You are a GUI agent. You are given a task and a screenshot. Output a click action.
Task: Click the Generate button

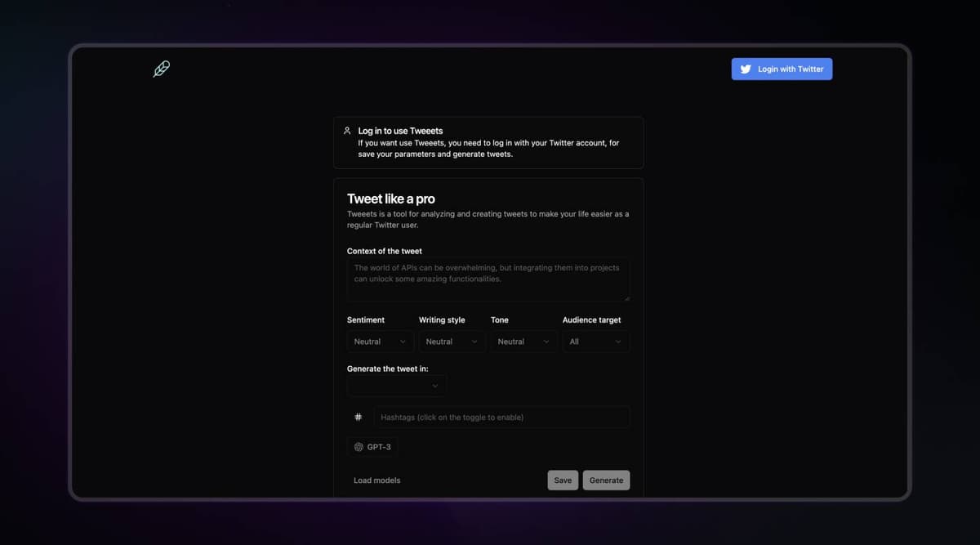[606, 480]
